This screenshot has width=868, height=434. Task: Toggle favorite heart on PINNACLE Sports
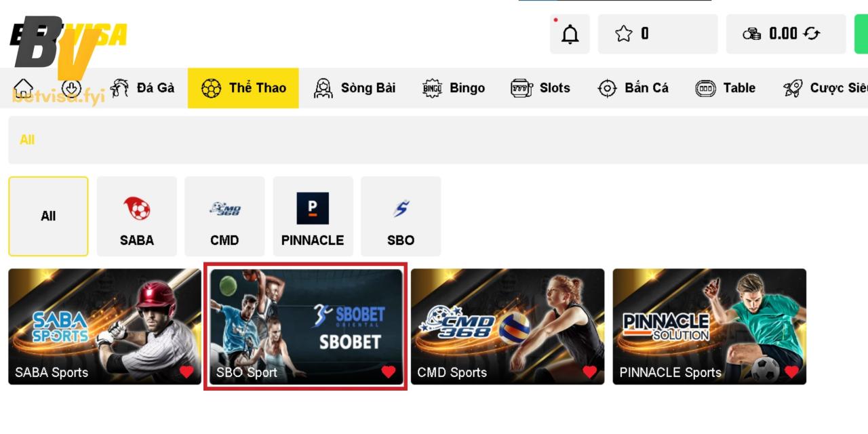791,372
